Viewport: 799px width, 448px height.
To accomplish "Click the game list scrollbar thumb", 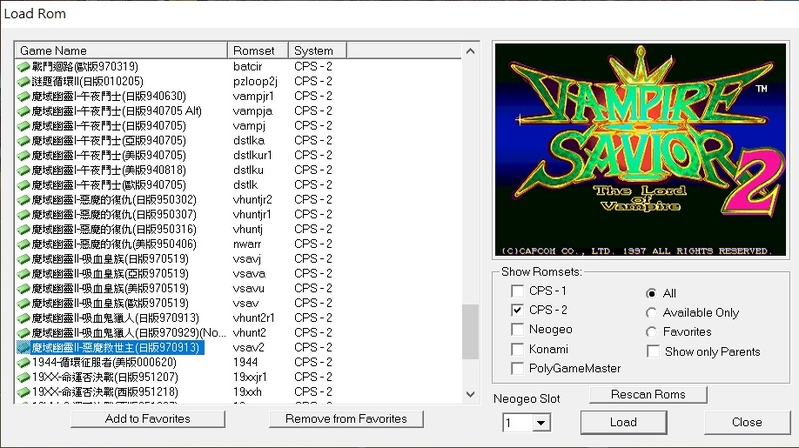I will [470, 332].
